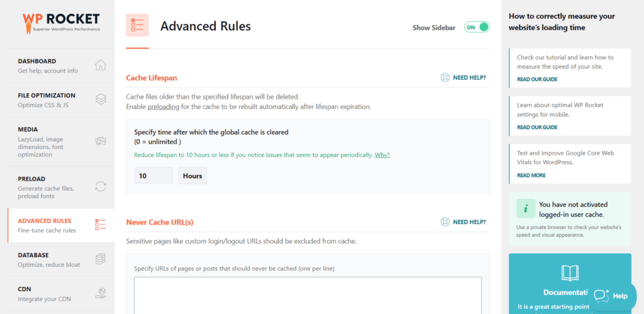Click the Help chat bubble icon
Viewport: 644px width, 314px height.
tap(602, 296)
